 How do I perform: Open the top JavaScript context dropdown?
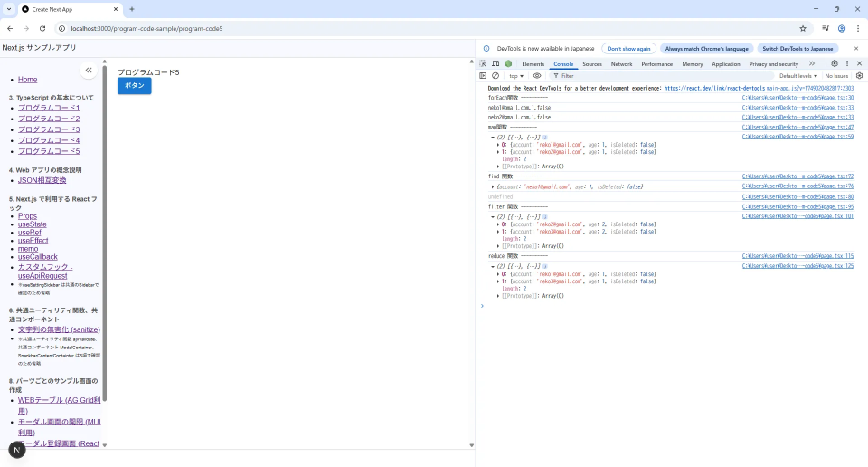coord(516,76)
